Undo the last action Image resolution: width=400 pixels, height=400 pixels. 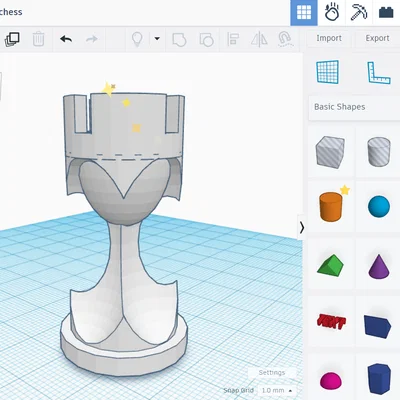[66, 39]
